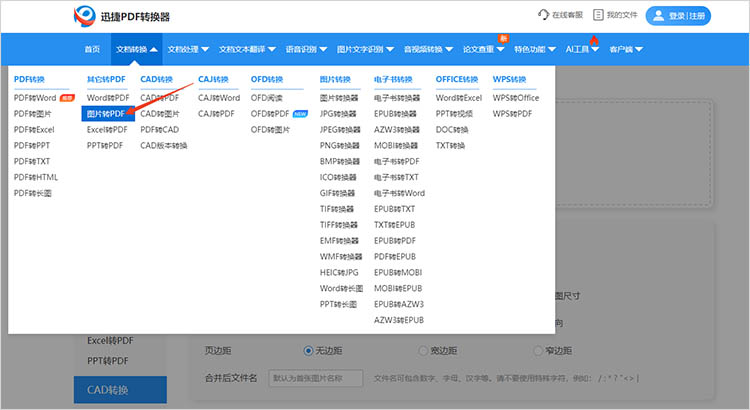Image resolution: width=750 pixels, height=410 pixels.
Task: Select the CAD转换 sidebar tab
Action: 120,390
